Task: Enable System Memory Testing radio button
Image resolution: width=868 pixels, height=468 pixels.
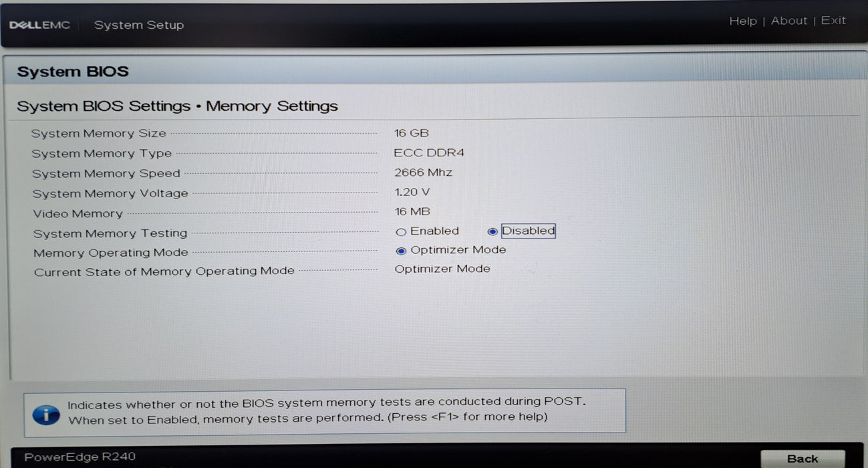Action: tap(401, 232)
